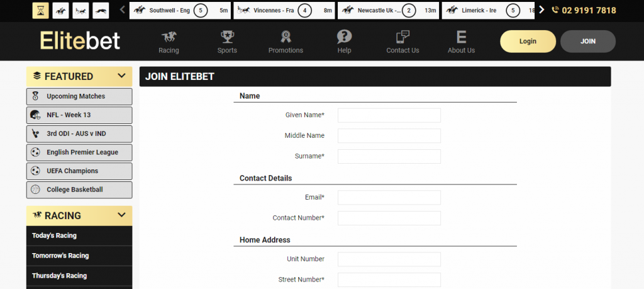Show next races with right arrow
Viewport: 644px width, 289px height.
coord(541,10)
